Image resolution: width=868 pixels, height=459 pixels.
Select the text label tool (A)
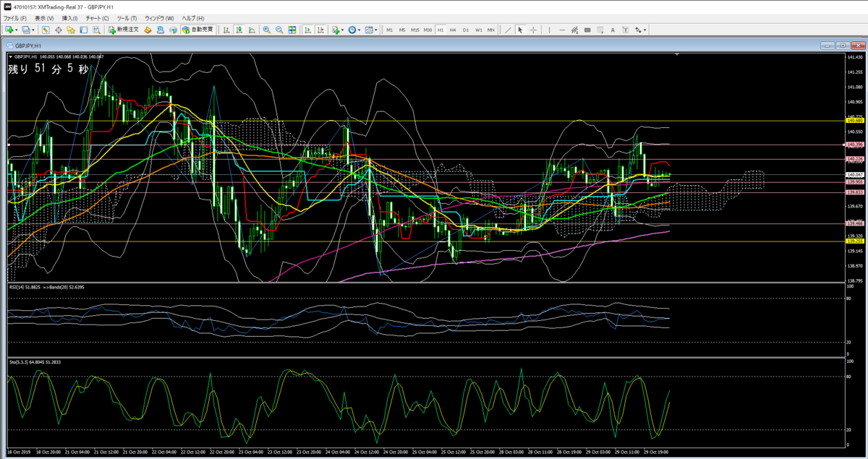pos(613,30)
